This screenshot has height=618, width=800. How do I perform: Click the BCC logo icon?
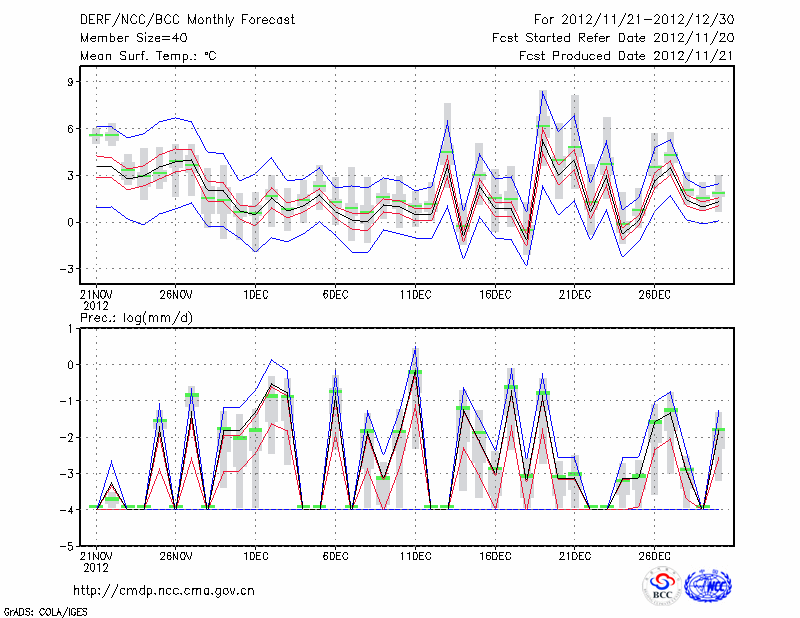(661, 586)
